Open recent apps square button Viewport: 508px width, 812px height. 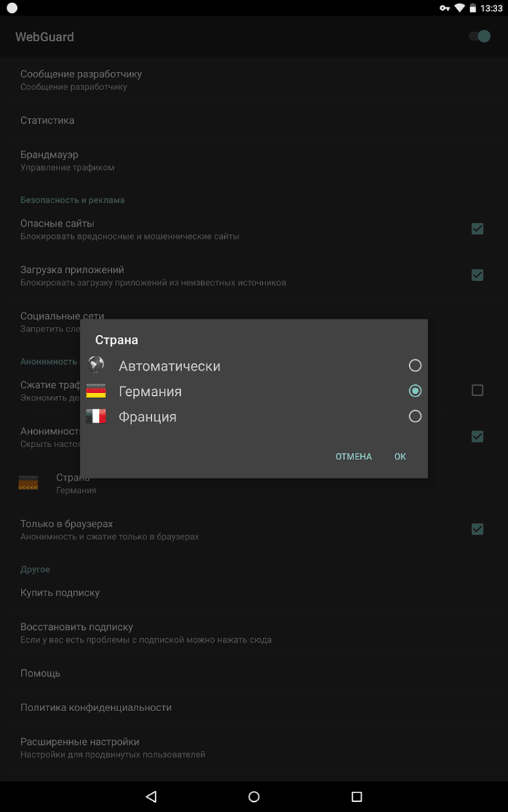click(x=357, y=796)
